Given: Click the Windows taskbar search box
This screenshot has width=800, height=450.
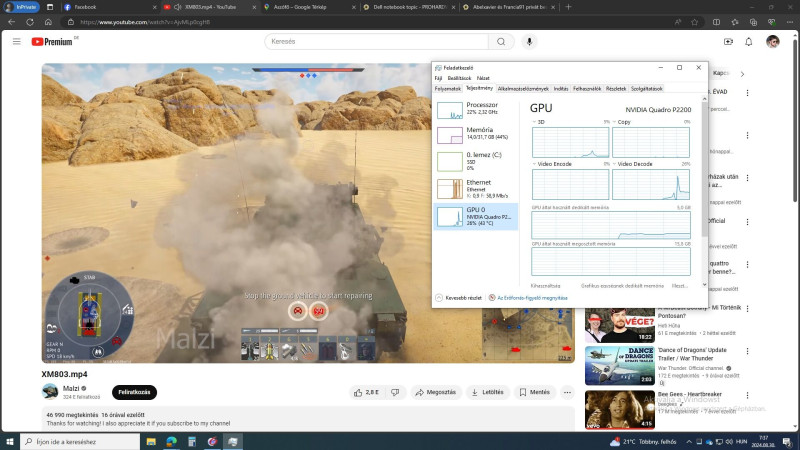Looking at the screenshot, I should click(80, 441).
